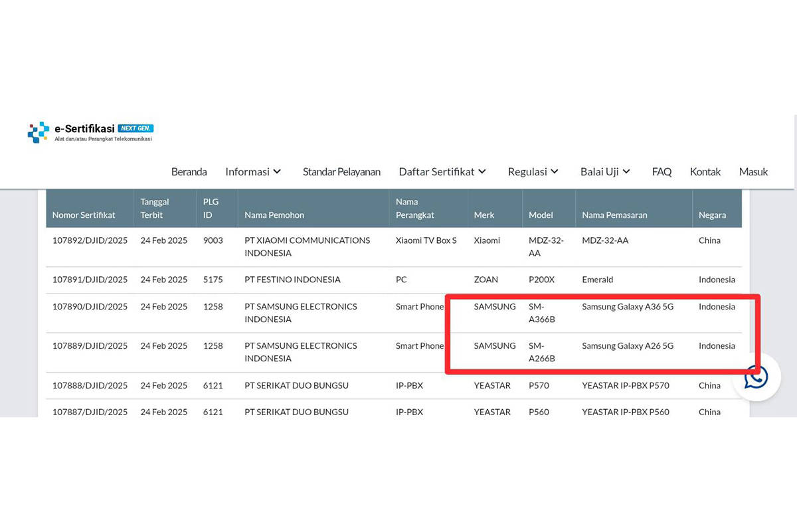Click the ZOAN brand cell
Viewport: 797px width, 532px height.
pos(486,280)
